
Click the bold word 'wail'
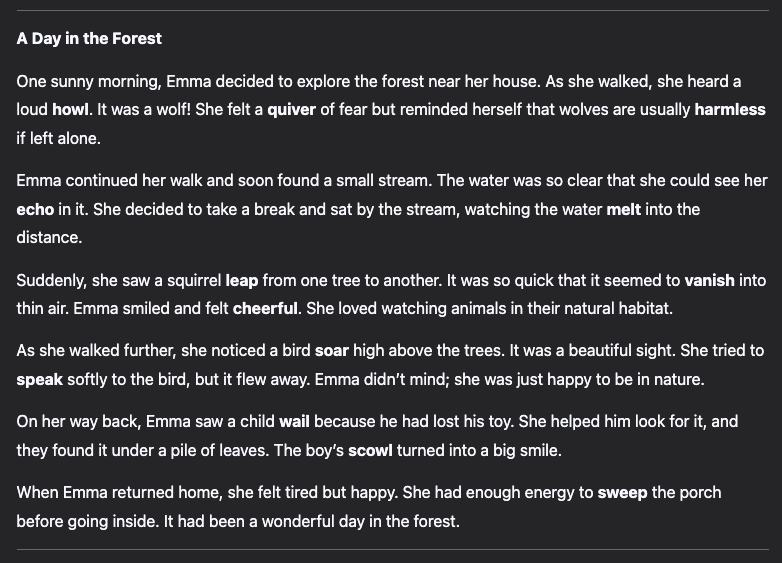pyautogui.click(x=294, y=421)
